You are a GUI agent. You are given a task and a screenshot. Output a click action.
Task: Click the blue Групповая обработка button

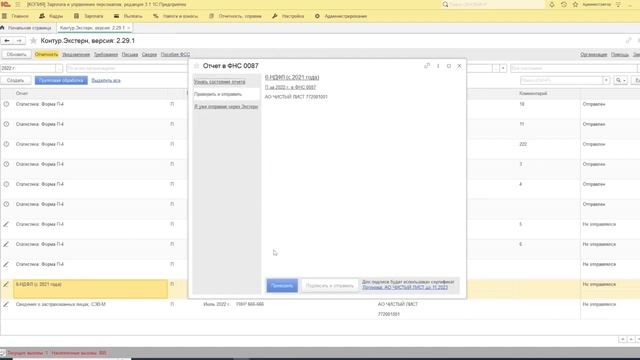61,80
